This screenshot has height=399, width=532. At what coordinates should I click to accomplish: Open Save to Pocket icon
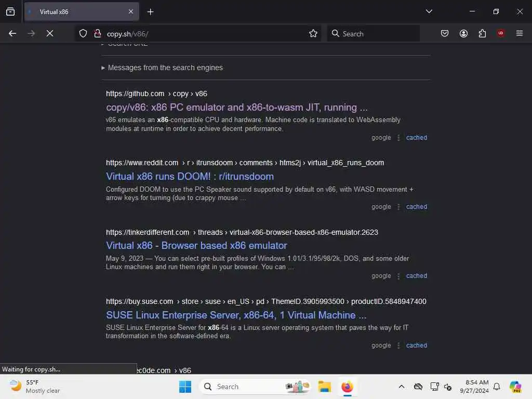point(445,34)
